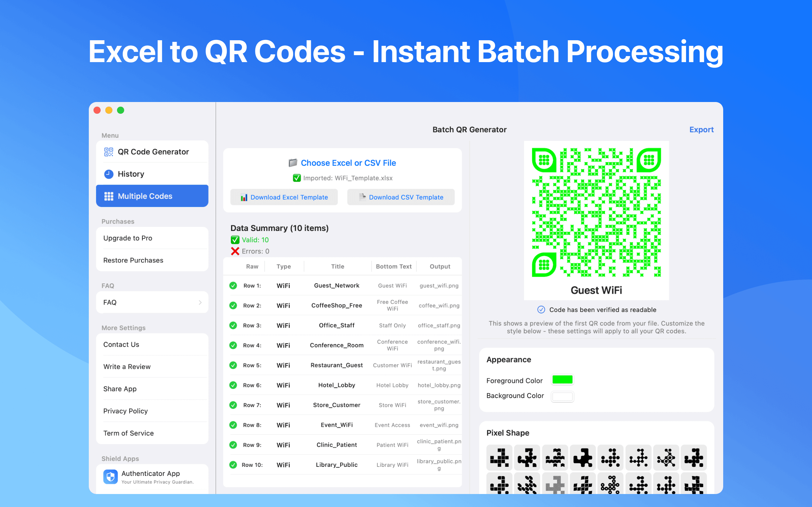Screen dimensions: 812x507
Task: Click Upgrade to Pro
Action: (x=128, y=238)
